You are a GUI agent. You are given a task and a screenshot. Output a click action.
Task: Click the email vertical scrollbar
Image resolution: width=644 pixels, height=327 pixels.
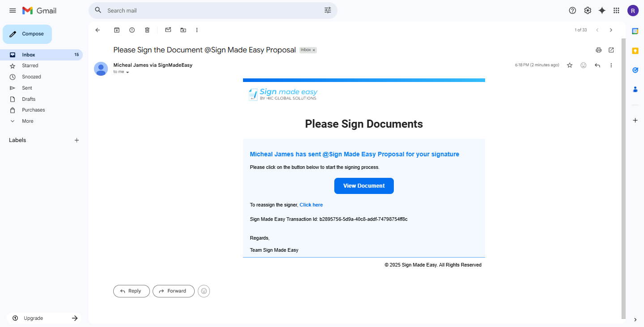coord(623,179)
